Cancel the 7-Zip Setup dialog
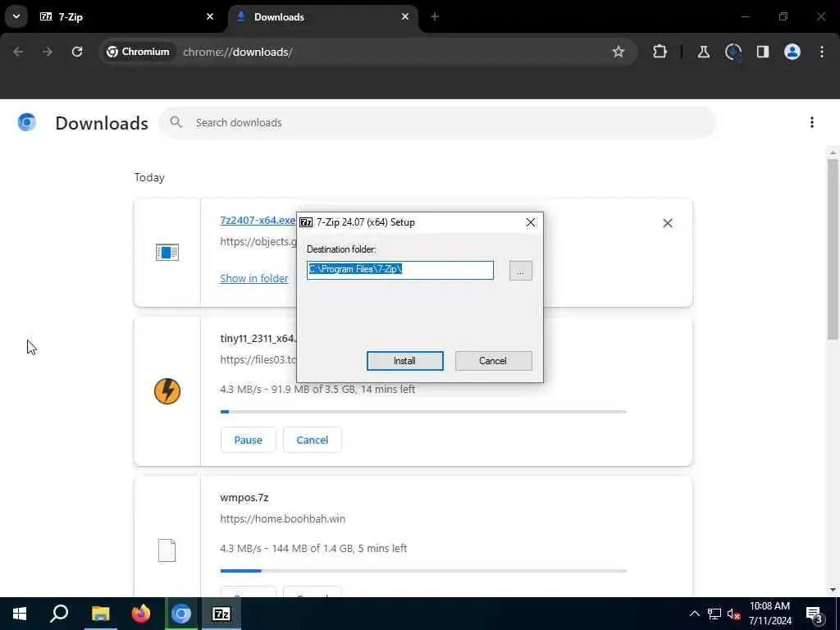Screen dimensions: 840x630 [493, 361]
